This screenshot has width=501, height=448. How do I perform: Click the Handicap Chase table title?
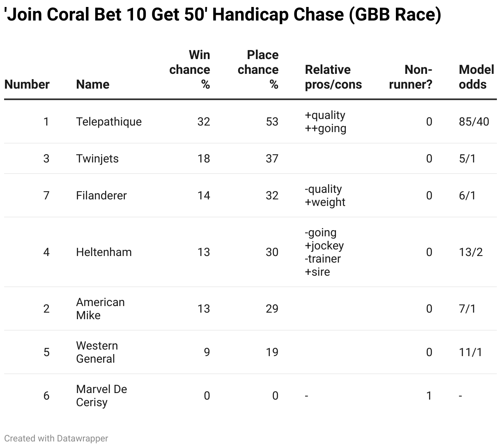pos(222,15)
